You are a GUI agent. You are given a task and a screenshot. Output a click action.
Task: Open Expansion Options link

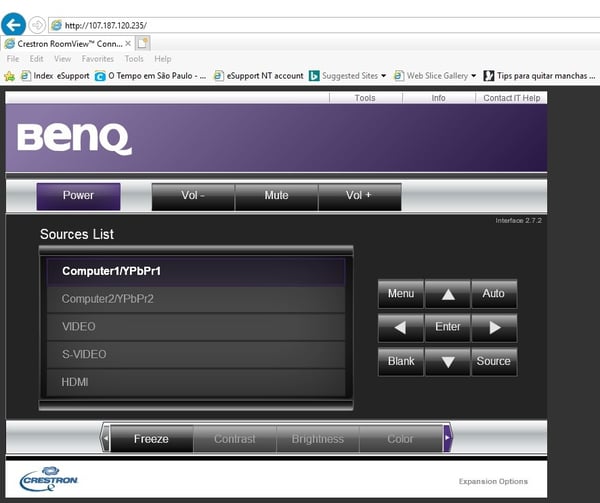pos(493,481)
